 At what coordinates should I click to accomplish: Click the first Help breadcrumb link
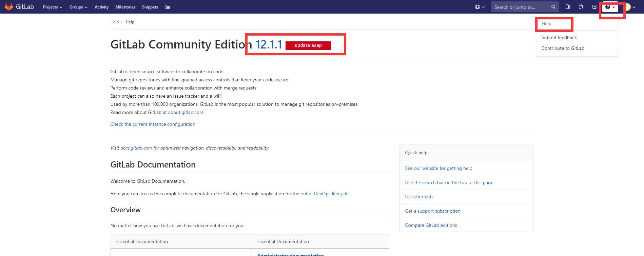click(x=114, y=22)
